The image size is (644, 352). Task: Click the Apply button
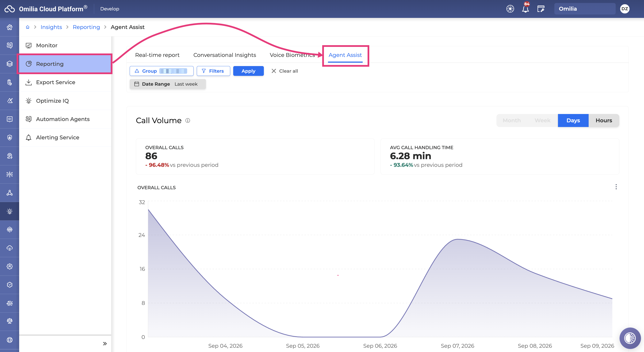[x=248, y=71]
